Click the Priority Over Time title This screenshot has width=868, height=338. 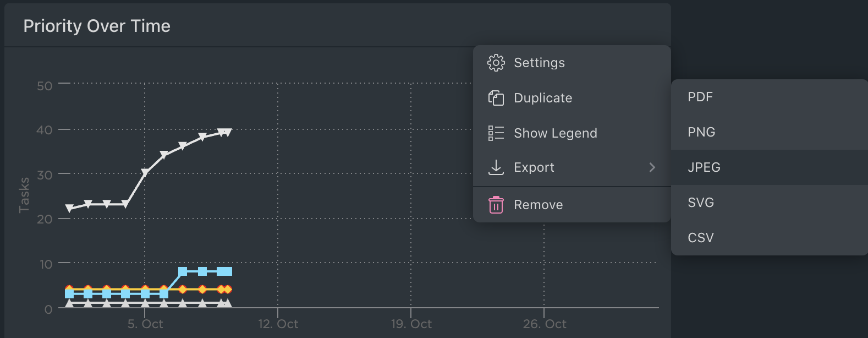coord(97,26)
